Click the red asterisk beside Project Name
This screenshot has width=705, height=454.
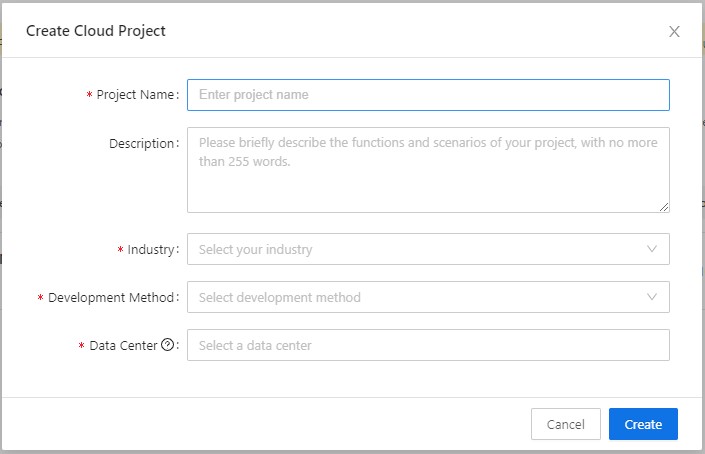click(89, 96)
